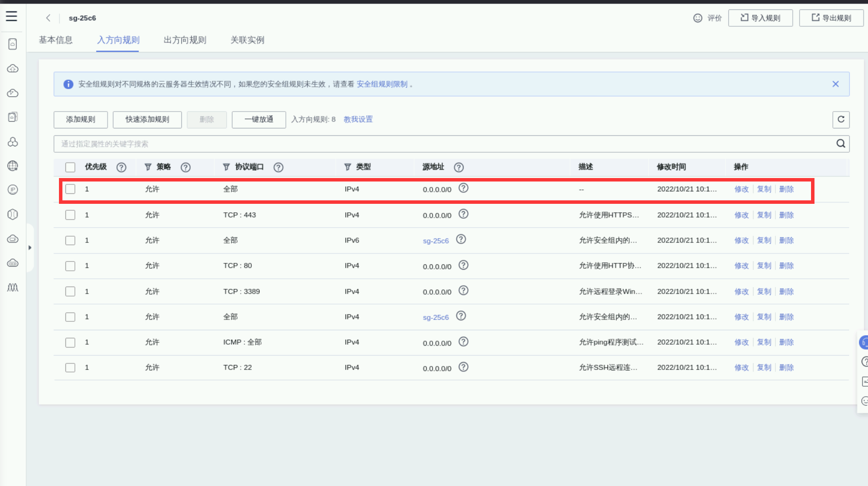Open the floating headset customer service icon
The height and width of the screenshot is (486, 868).
[864, 342]
